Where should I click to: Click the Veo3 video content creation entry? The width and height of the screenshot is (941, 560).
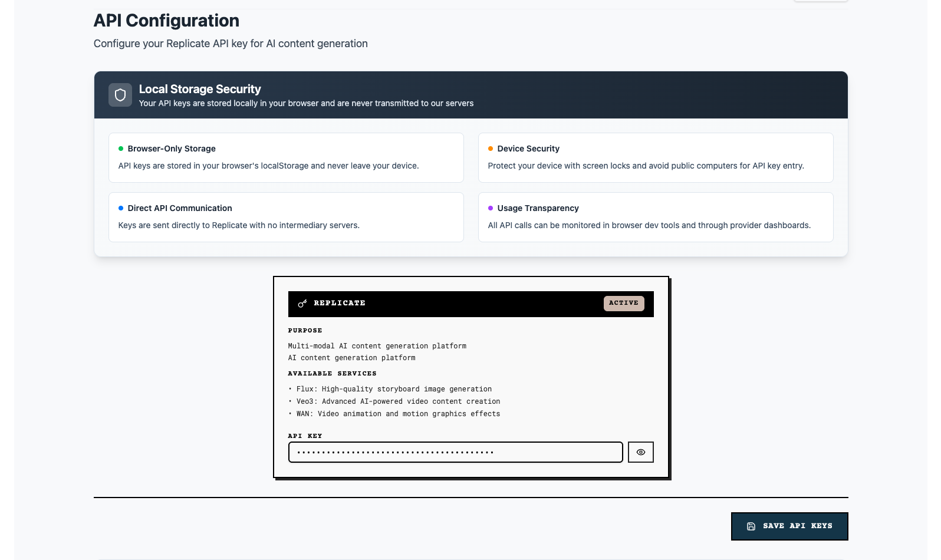tap(398, 401)
